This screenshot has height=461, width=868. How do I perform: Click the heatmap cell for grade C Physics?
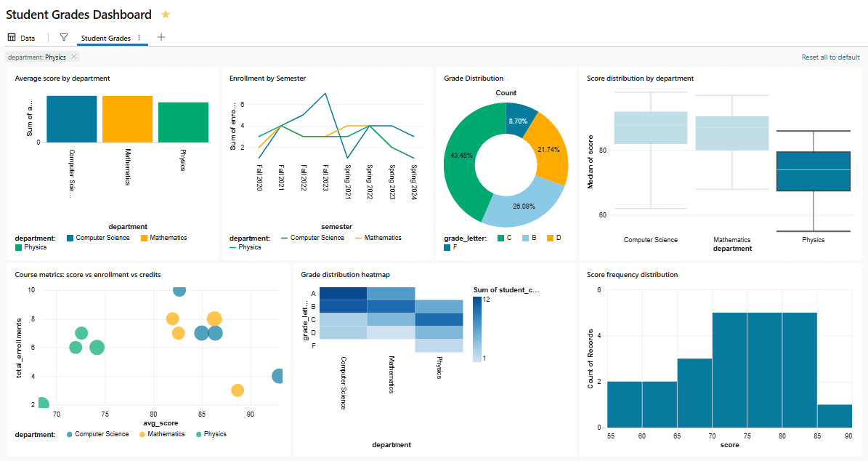click(439, 320)
